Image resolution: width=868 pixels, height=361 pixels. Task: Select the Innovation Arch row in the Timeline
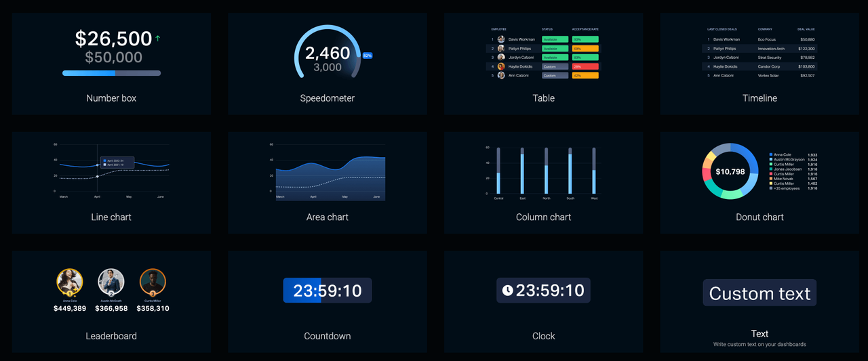click(x=759, y=49)
